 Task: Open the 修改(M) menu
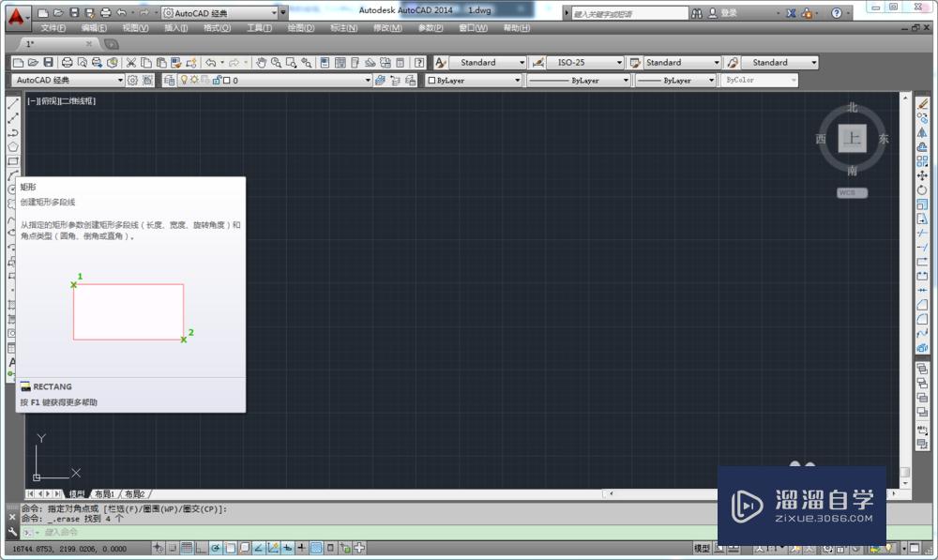coord(387,28)
